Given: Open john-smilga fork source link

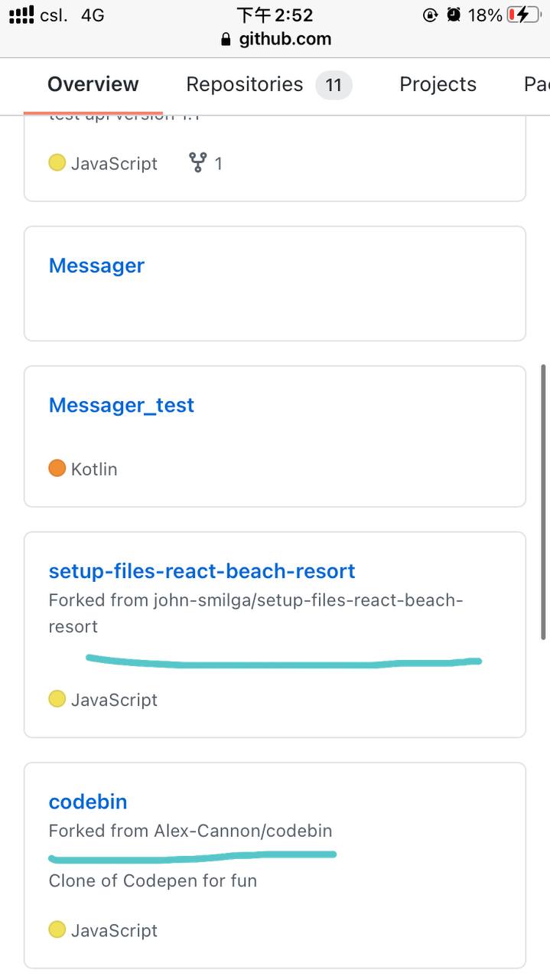Looking at the screenshot, I should [306, 600].
